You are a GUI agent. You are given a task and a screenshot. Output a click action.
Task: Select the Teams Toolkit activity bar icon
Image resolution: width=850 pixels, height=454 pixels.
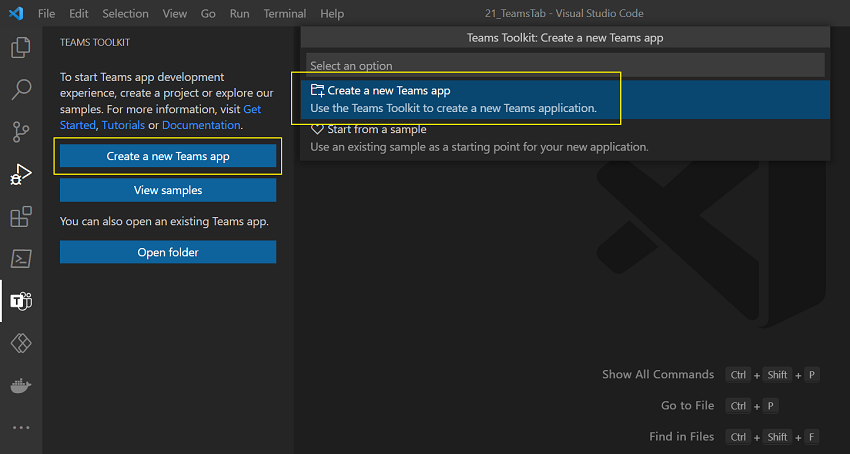point(21,300)
